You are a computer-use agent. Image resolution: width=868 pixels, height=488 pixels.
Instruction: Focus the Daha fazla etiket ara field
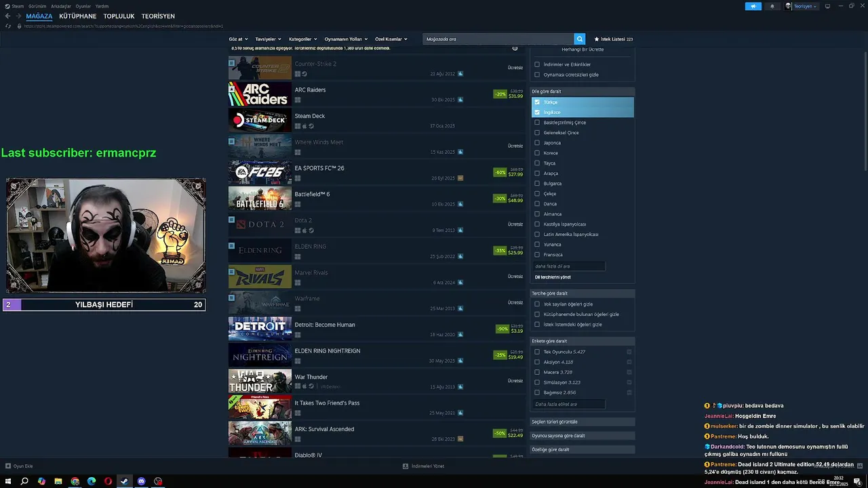coord(568,404)
